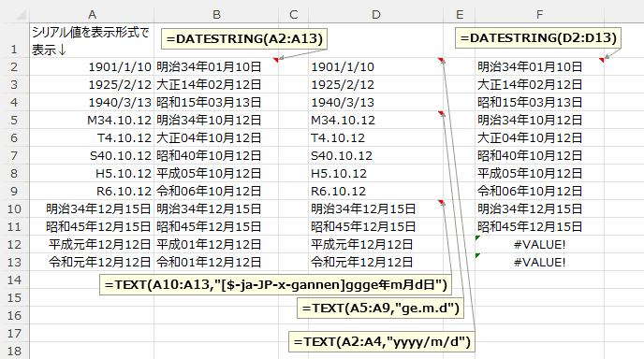Click the red comment marker in cell D10

click(x=441, y=202)
